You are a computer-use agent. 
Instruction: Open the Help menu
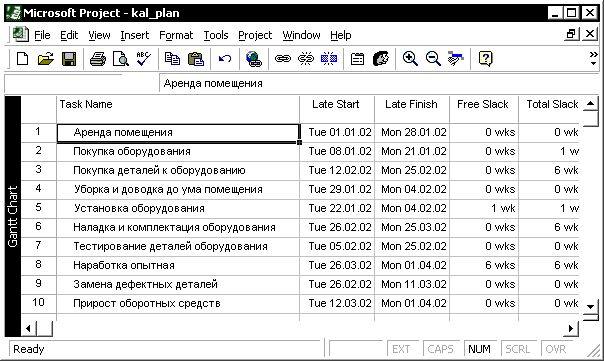point(341,35)
